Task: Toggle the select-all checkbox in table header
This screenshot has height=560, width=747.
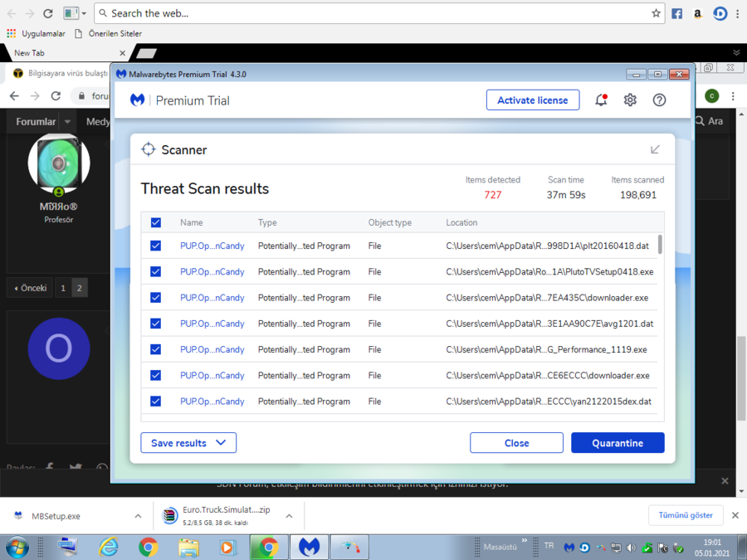Action: coord(156,222)
